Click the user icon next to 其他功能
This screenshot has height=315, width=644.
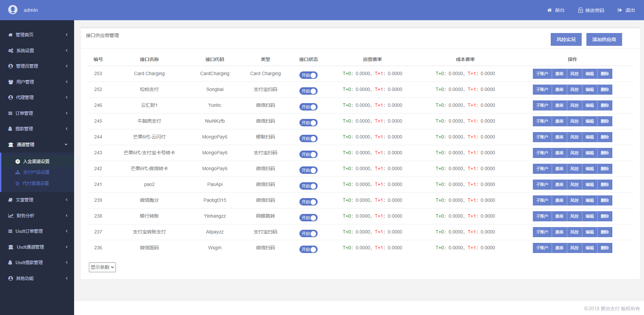tap(10, 278)
